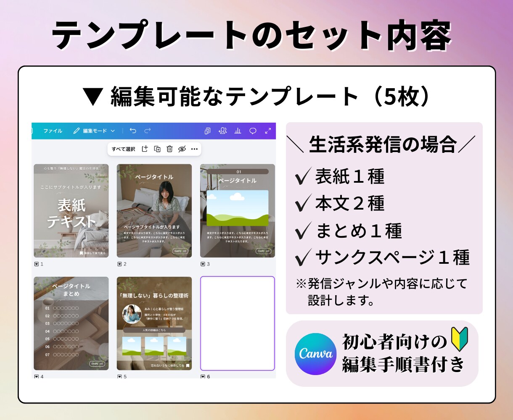Screen dimensions: 513x420
Task: Click the notes icon under page 3
Action: (203, 264)
